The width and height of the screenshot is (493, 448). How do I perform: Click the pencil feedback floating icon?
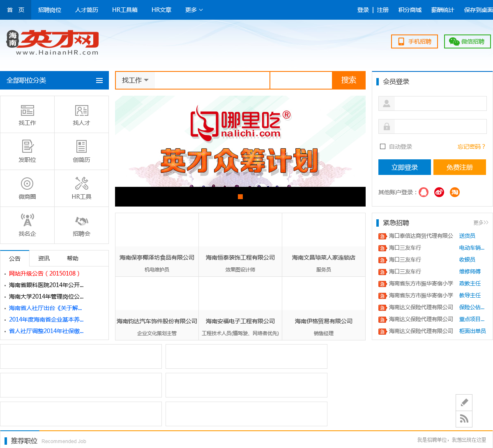click(x=464, y=402)
